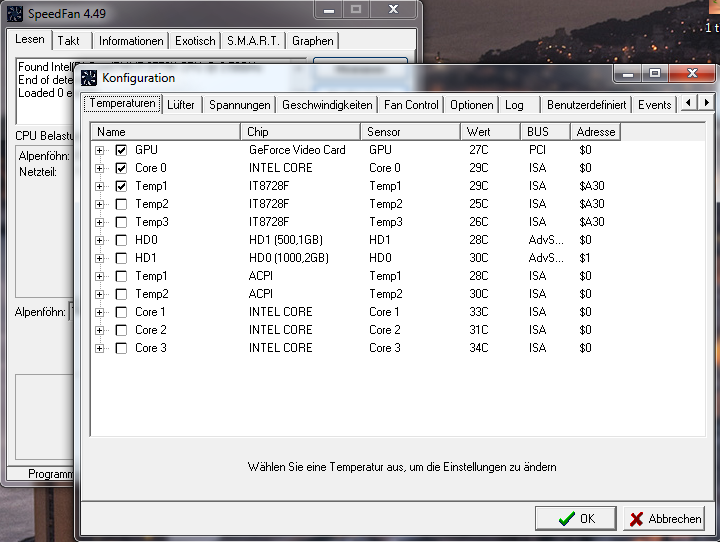
Task: Click the BUS column header
Action: (546, 132)
